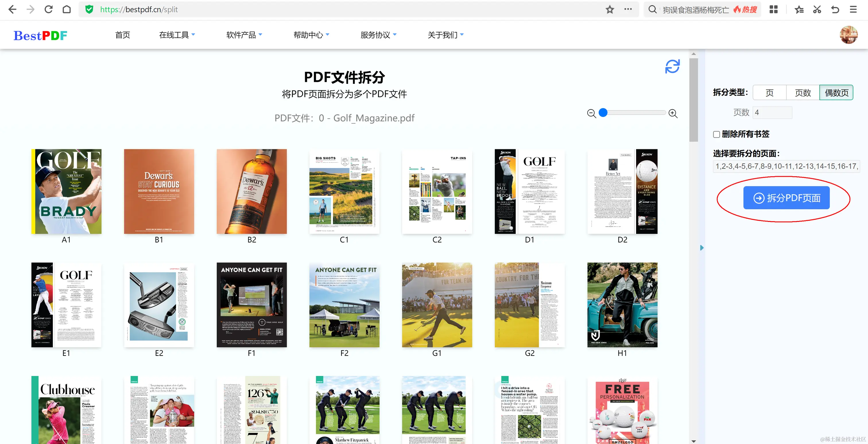Click the zoom out magnifier icon
The height and width of the screenshot is (444, 868).
click(x=591, y=113)
